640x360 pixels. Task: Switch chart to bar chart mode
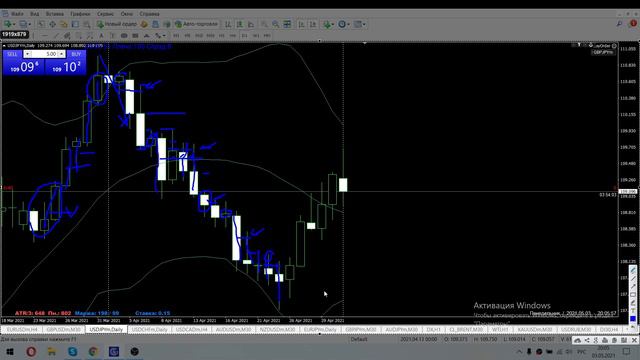pyautogui.click(x=228, y=24)
